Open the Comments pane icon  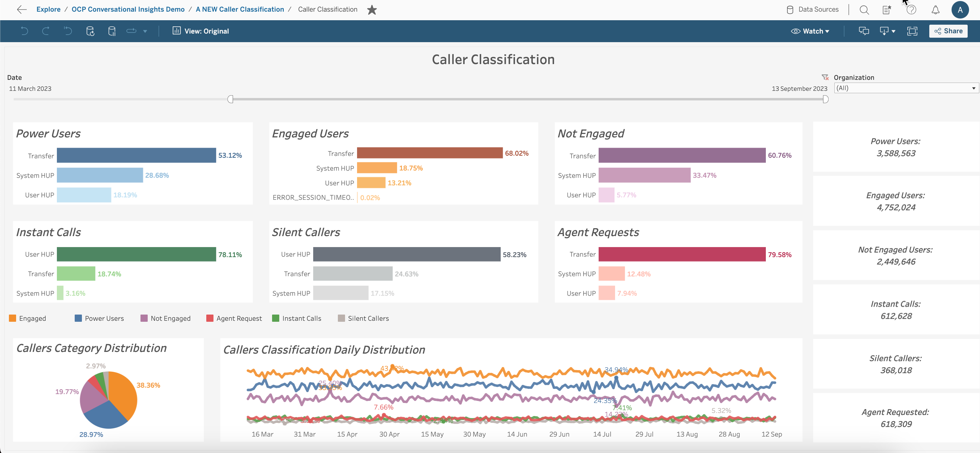click(863, 31)
